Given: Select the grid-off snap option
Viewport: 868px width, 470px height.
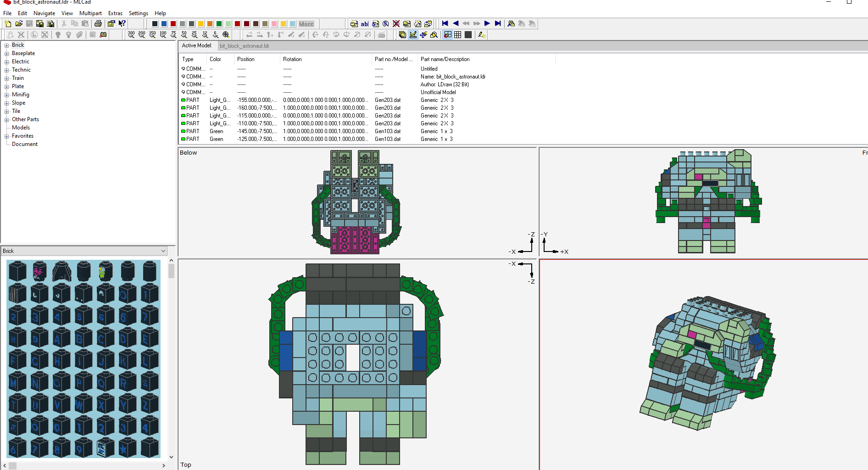Looking at the screenshot, I should point(447,35).
